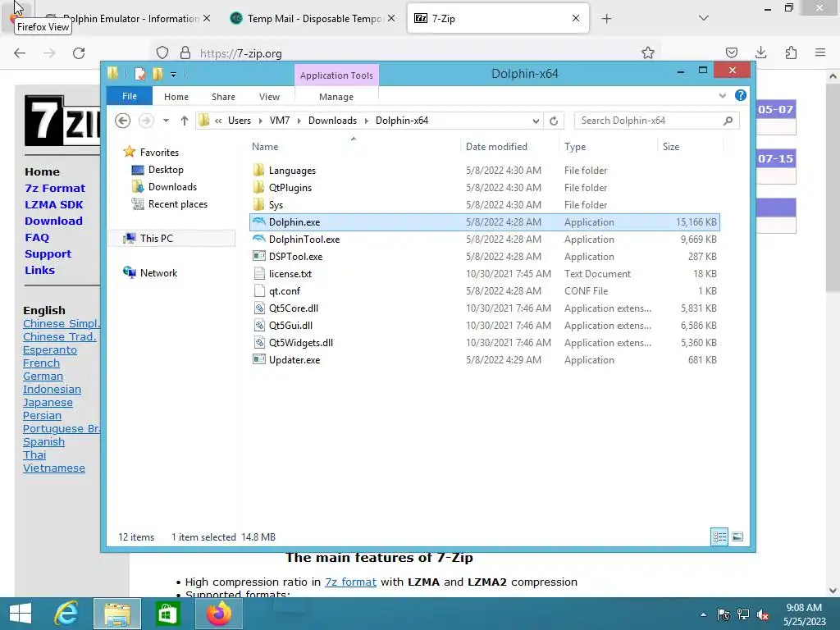Screen dimensions: 840x630
Task: Select the DSPTool.exe file icon
Action: [x=259, y=256]
